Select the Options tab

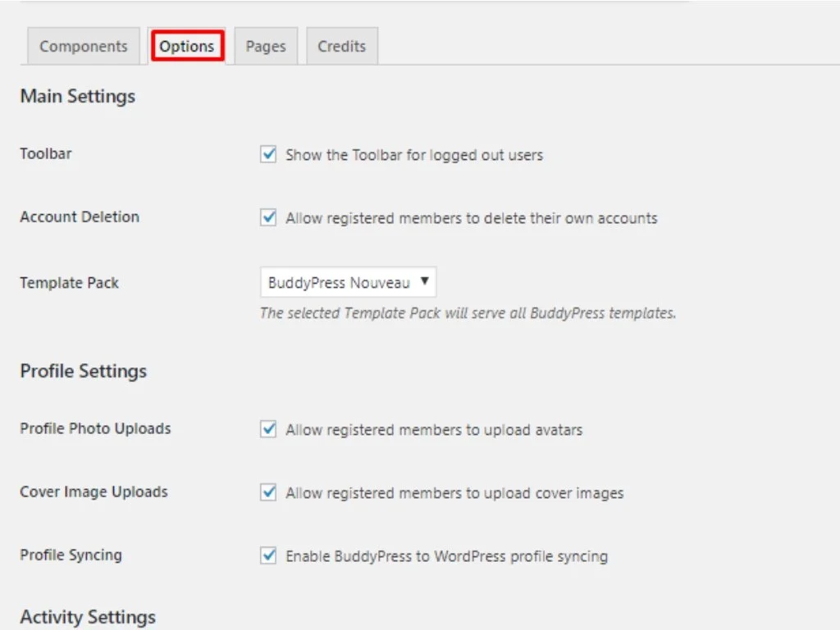187,47
